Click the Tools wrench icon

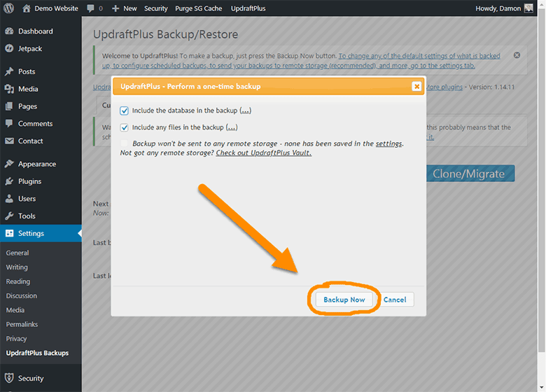tap(9, 216)
